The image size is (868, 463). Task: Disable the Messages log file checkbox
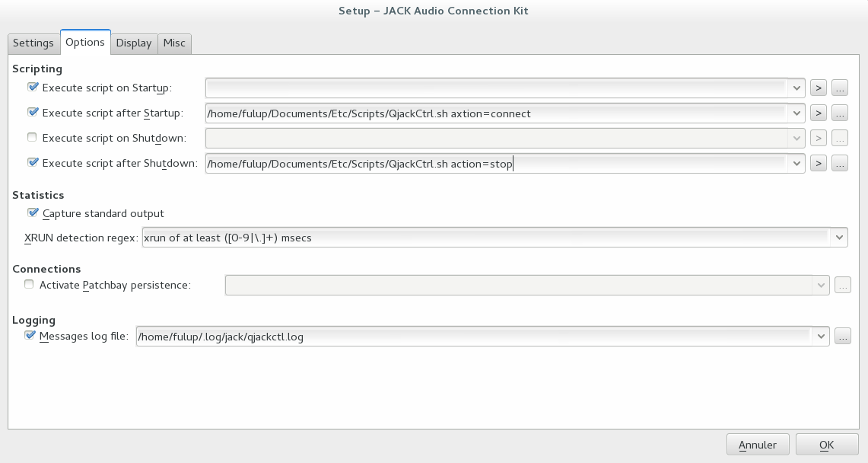(x=30, y=336)
